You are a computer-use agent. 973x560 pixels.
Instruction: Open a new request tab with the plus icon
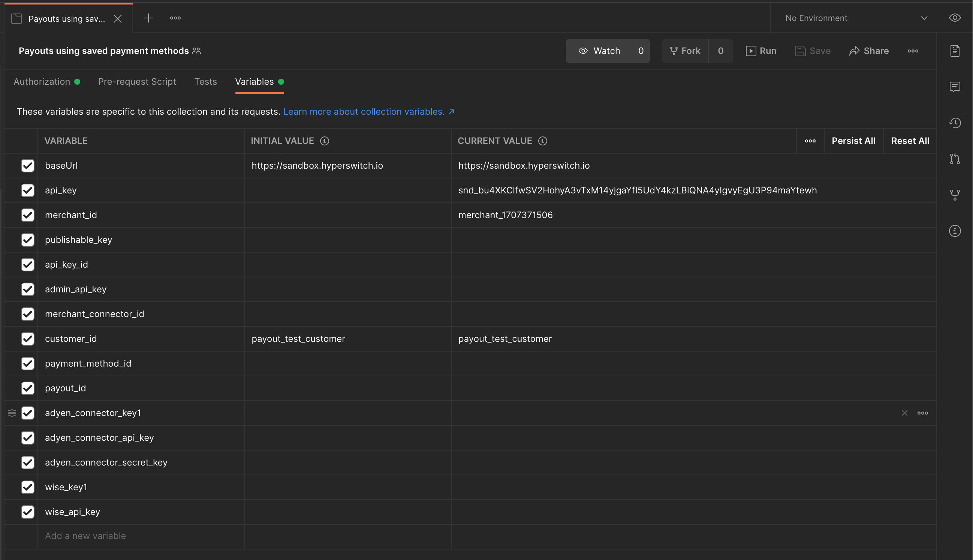(148, 18)
